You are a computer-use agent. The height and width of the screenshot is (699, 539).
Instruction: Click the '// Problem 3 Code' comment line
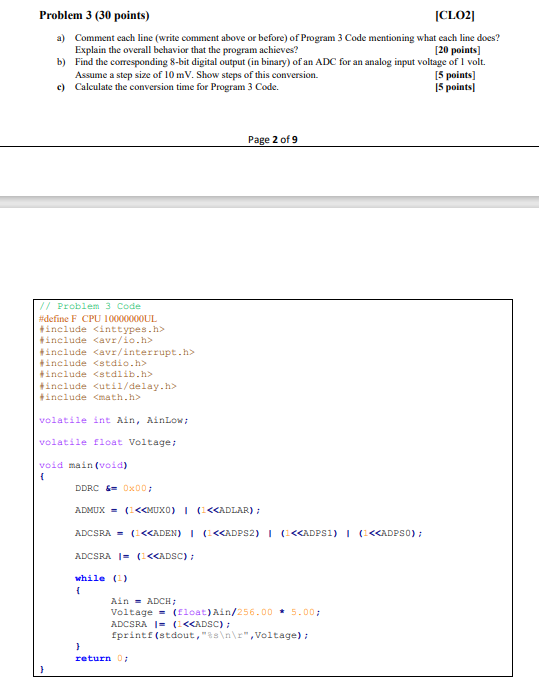tap(90, 306)
